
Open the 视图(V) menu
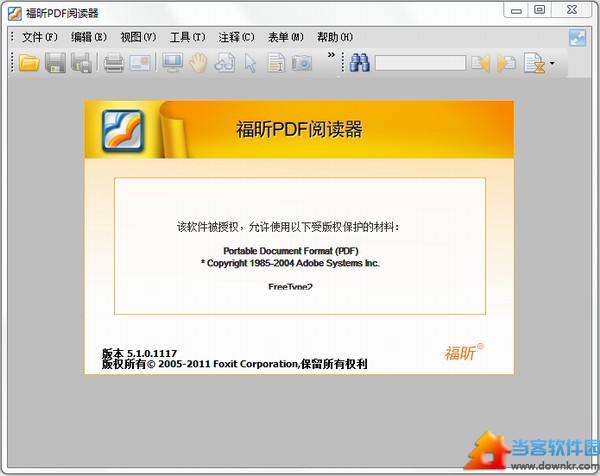138,37
